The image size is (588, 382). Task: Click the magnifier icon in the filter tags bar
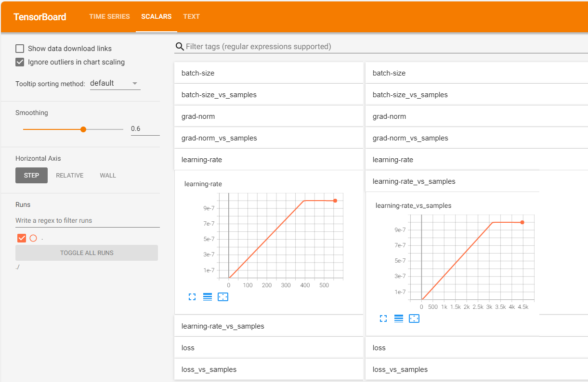point(180,46)
